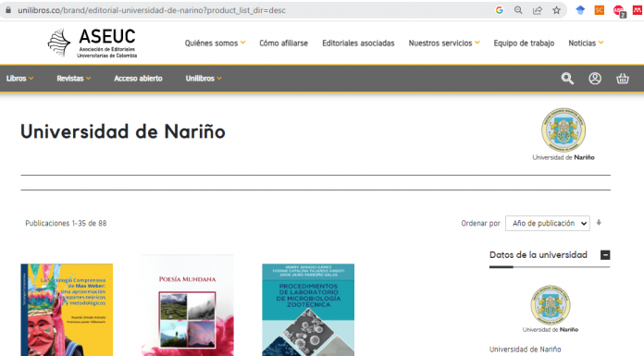Click the browser share page icon

pos(538,10)
